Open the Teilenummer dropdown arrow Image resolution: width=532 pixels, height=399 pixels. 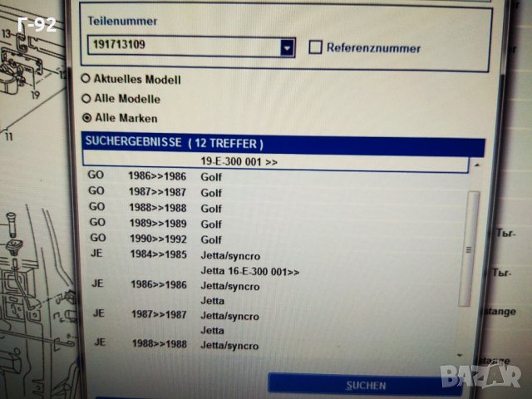(288, 47)
